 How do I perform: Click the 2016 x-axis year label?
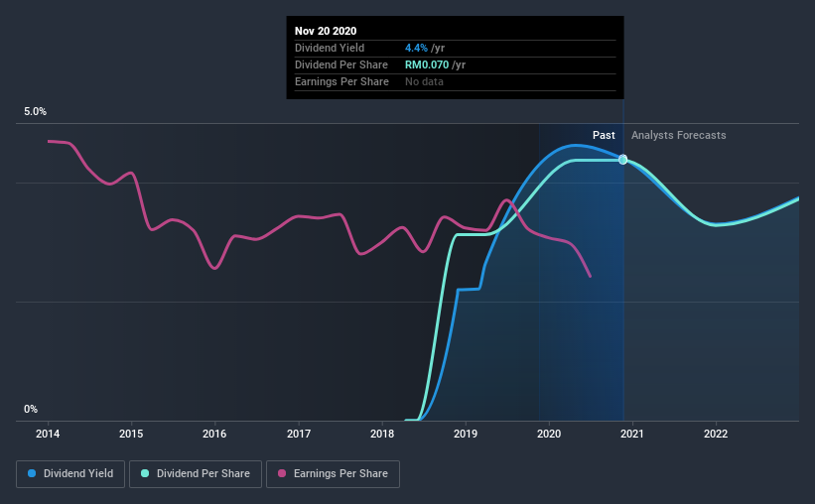(214, 434)
